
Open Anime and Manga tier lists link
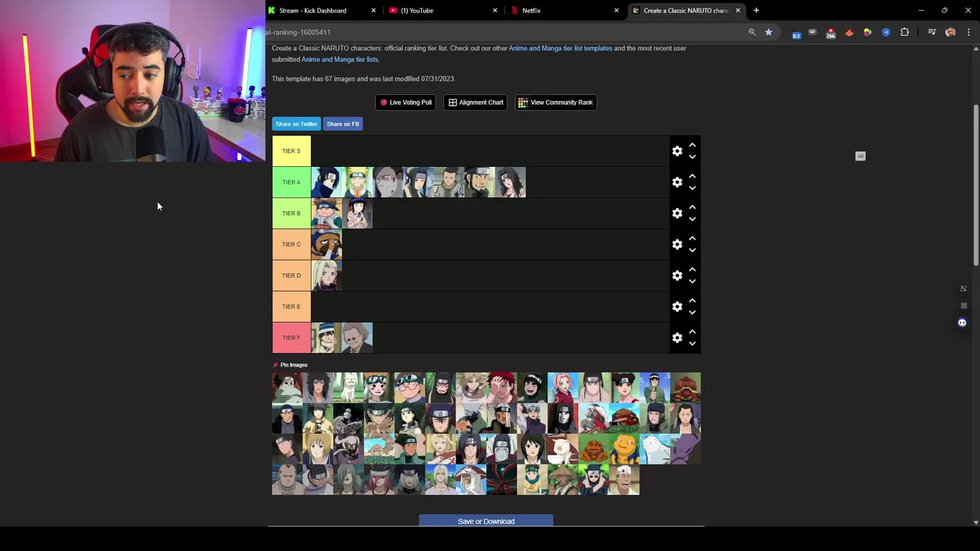pos(339,60)
